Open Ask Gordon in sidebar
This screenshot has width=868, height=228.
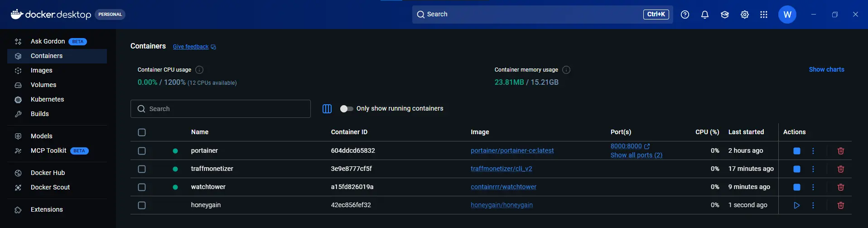click(x=57, y=42)
